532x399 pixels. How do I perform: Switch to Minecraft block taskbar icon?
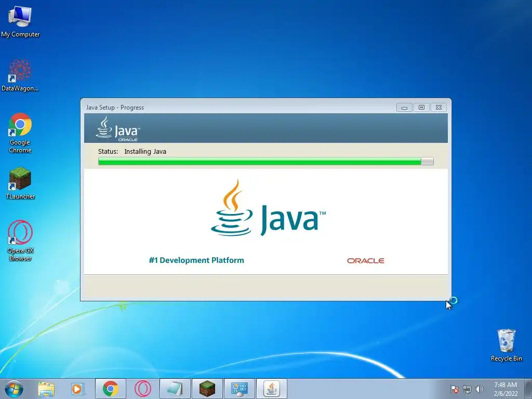[x=207, y=389]
